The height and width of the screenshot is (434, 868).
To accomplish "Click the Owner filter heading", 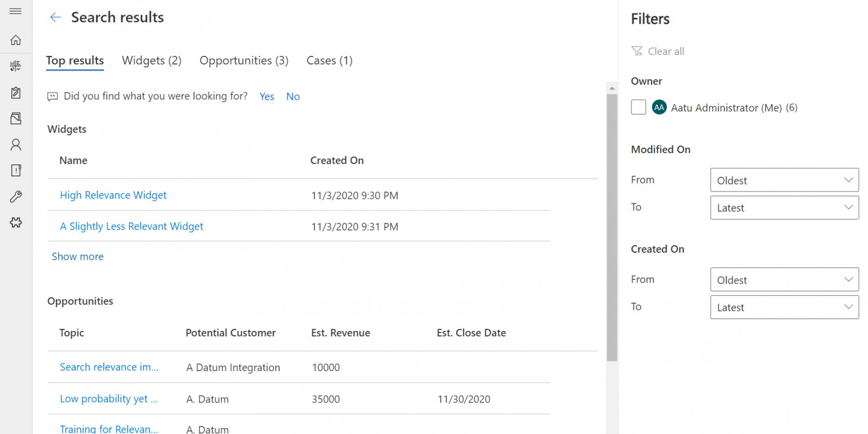I will 647,81.
